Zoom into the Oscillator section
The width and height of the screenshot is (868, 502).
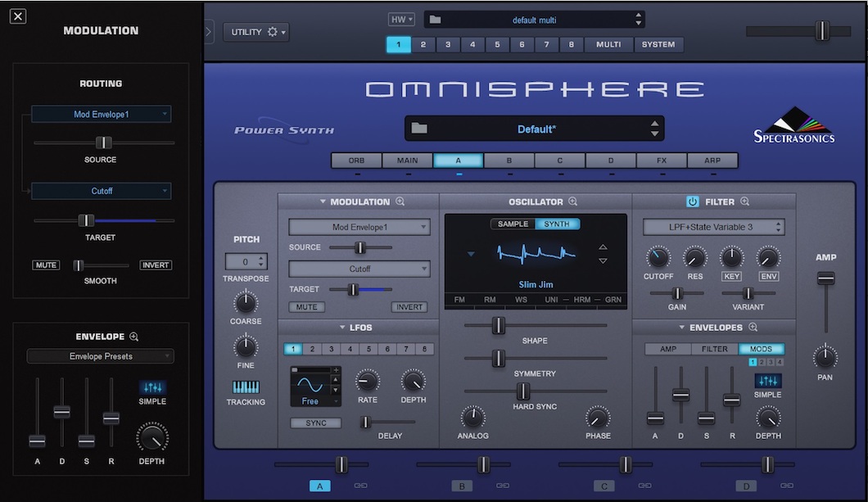pyautogui.click(x=573, y=201)
